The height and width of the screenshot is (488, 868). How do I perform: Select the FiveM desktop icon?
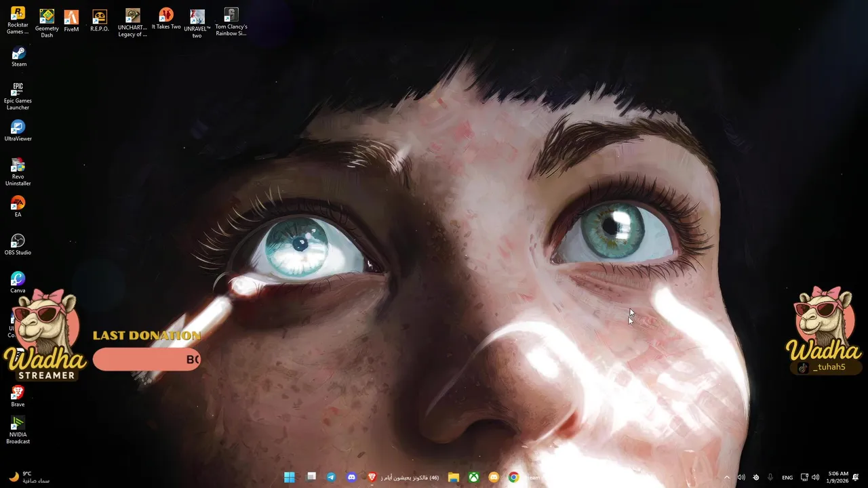(x=71, y=21)
